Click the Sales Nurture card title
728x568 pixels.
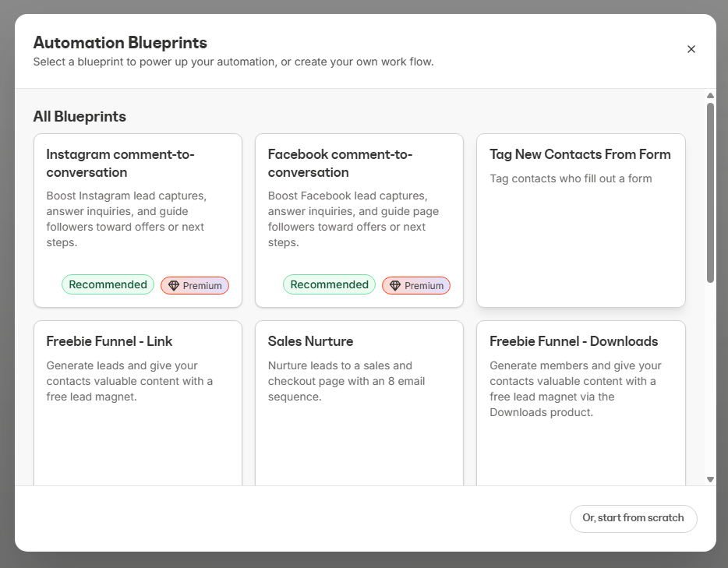(x=310, y=341)
